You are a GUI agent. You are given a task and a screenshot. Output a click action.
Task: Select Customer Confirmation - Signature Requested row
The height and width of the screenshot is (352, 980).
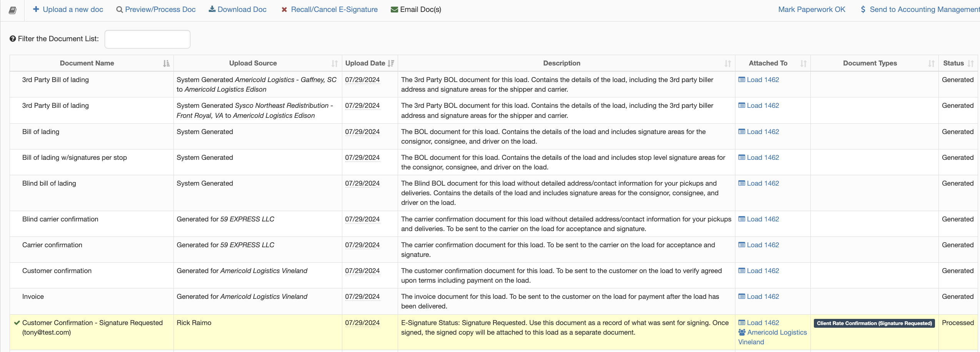click(x=493, y=332)
